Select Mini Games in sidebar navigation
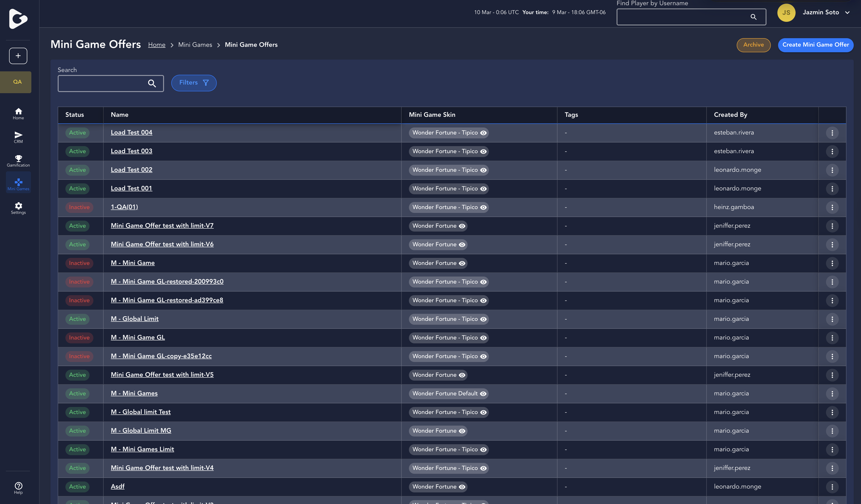The height and width of the screenshot is (504, 861). click(x=18, y=184)
